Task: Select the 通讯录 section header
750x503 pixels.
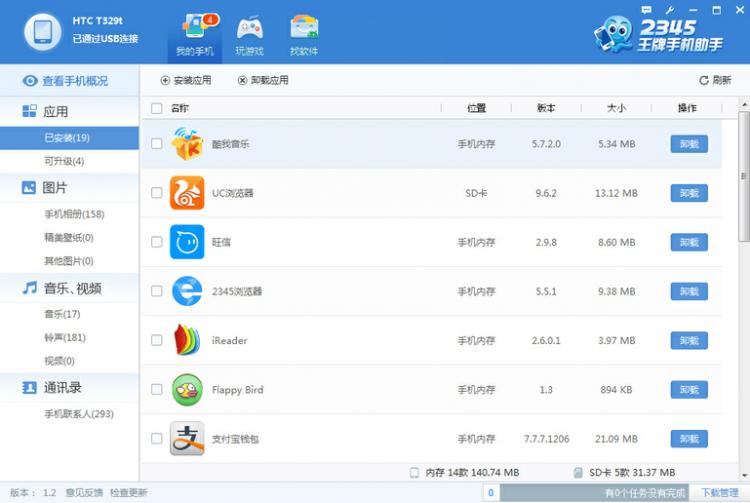Action: [69, 387]
